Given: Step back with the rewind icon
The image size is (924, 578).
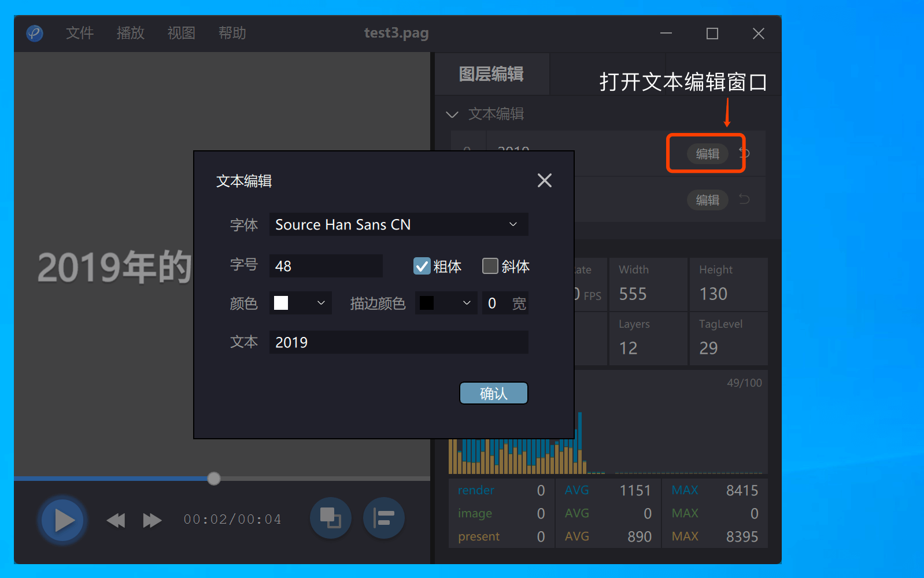Looking at the screenshot, I should pyautogui.click(x=116, y=520).
